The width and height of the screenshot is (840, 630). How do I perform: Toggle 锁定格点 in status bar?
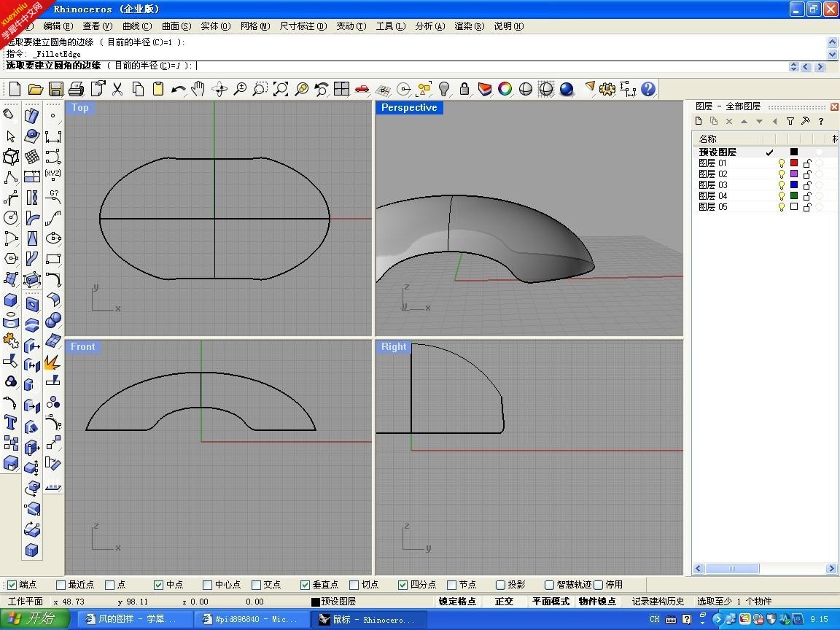point(457,601)
